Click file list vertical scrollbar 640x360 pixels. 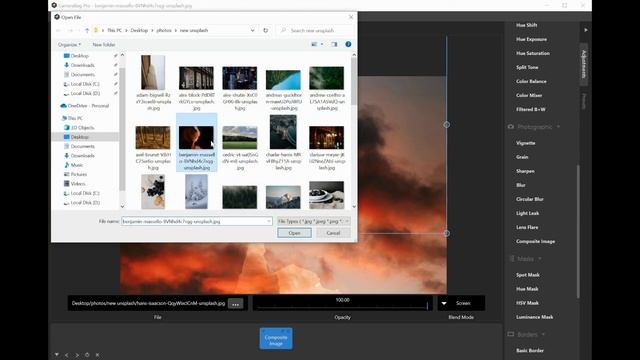[354, 81]
